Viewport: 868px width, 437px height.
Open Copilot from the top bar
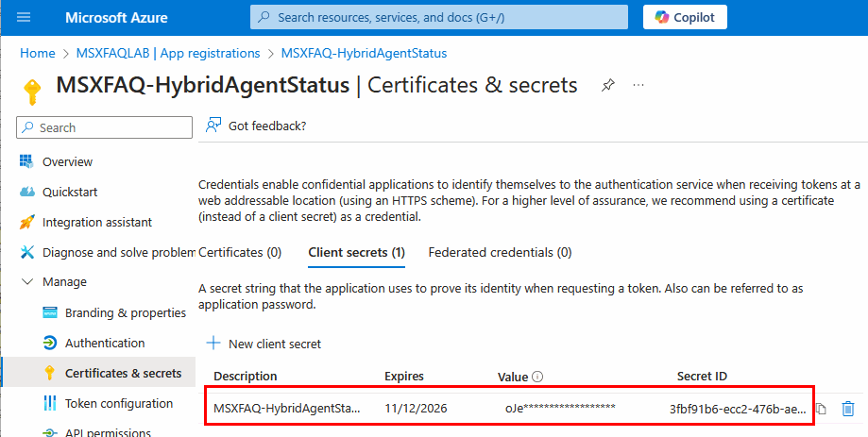(x=685, y=17)
